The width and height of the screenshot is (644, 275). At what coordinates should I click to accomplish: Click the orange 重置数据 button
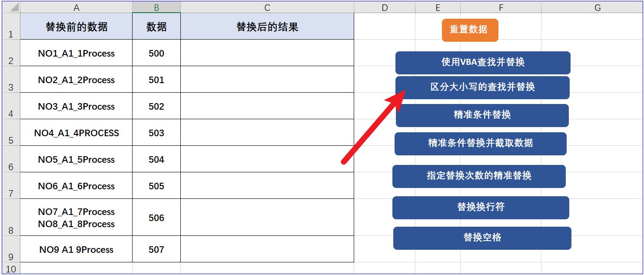click(470, 30)
